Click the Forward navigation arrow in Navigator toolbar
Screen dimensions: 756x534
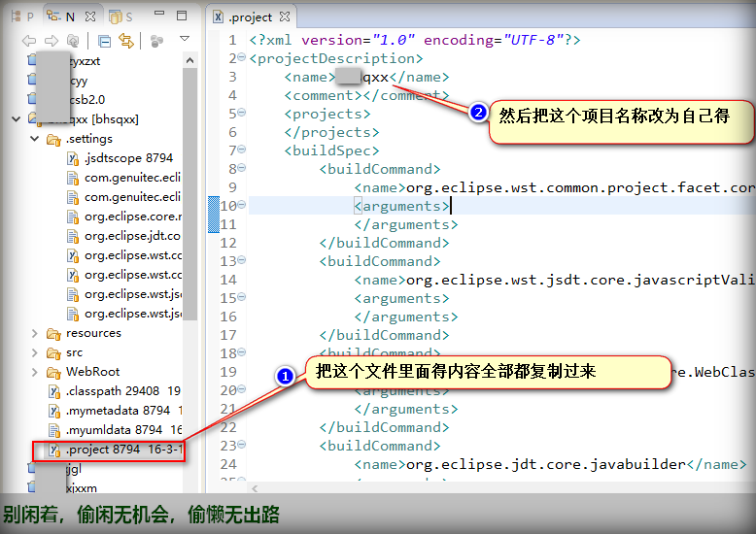pos(52,42)
